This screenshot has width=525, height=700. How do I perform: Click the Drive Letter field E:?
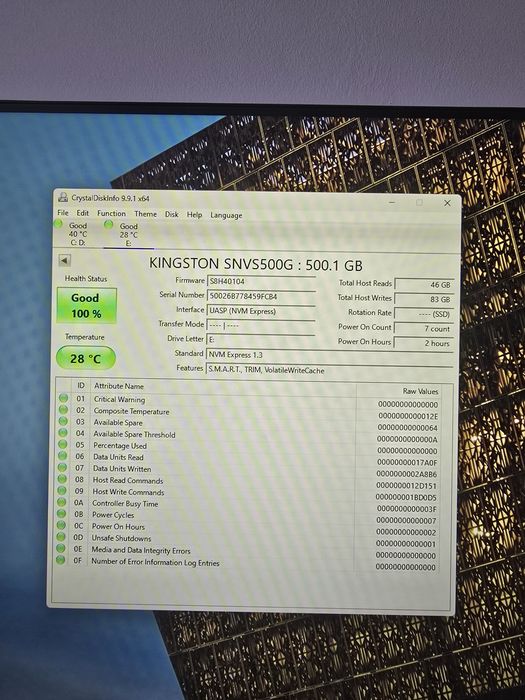261,340
